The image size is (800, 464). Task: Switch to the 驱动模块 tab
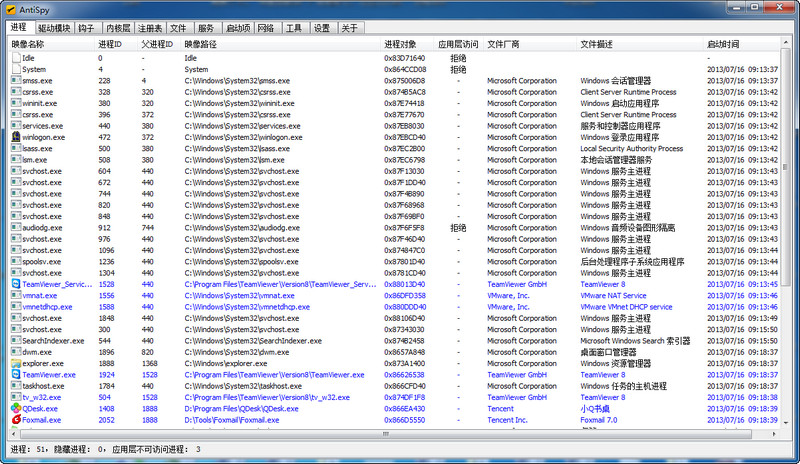click(x=54, y=28)
